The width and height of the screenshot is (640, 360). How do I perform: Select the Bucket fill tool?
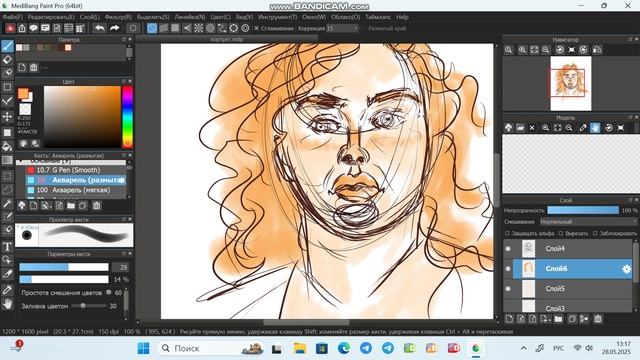click(x=7, y=146)
